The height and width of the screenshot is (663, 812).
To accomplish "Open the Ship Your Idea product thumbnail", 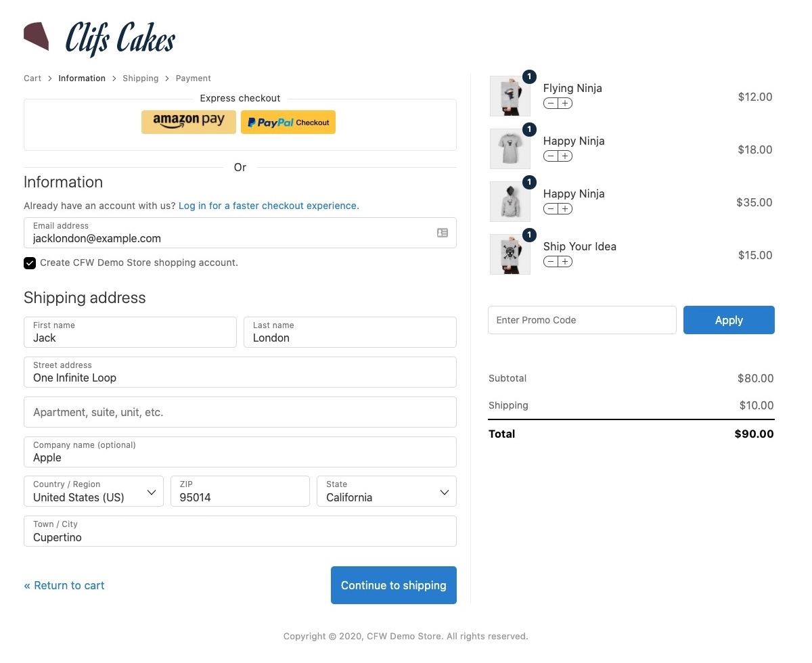I will pos(510,254).
